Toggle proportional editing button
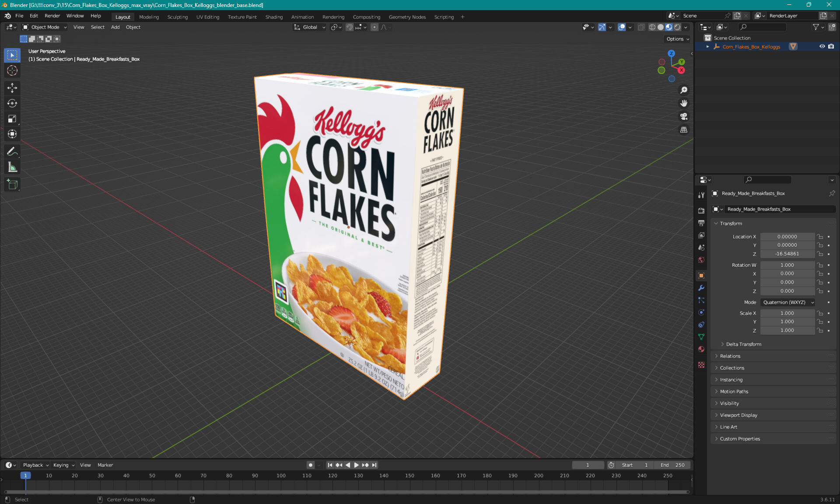The width and height of the screenshot is (840, 504). (374, 27)
